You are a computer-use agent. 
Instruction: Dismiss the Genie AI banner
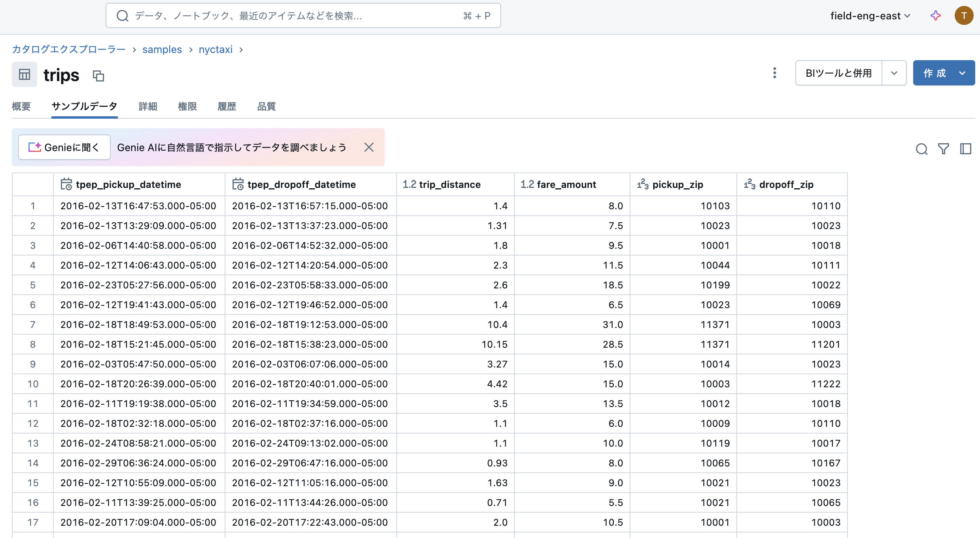click(369, 147)
